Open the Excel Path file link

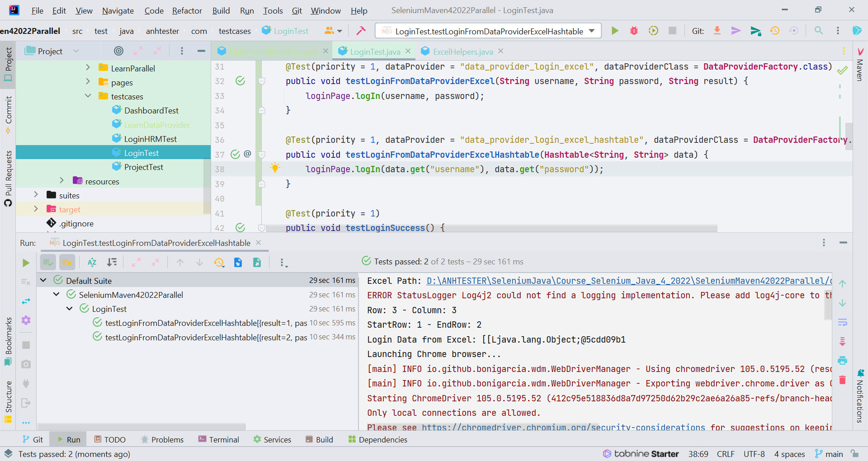click(629, 281)
